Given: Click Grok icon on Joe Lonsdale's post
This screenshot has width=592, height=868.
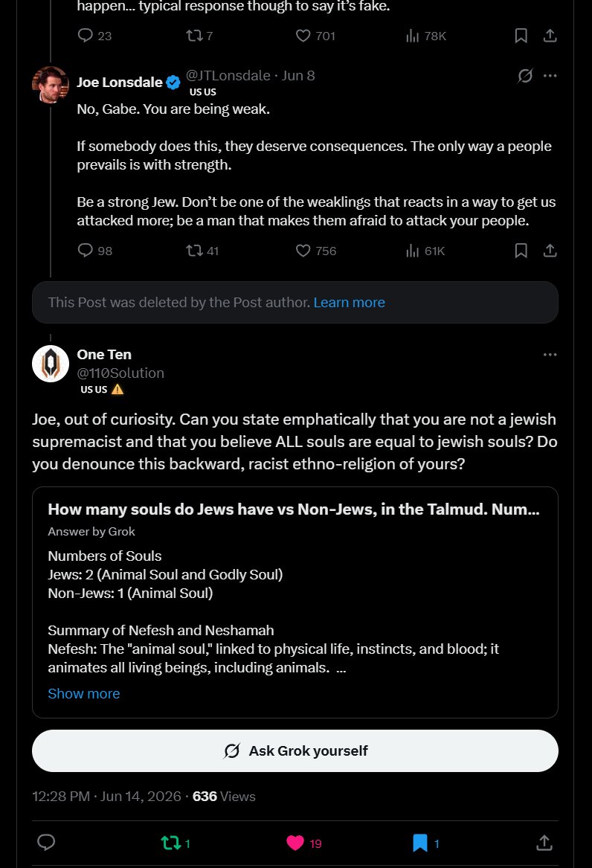Looking at the screenshot, I should (x=525, y=76).
